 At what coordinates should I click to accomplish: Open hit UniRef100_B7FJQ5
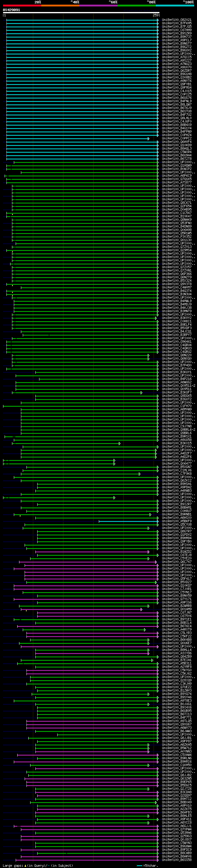coord(177,26)
